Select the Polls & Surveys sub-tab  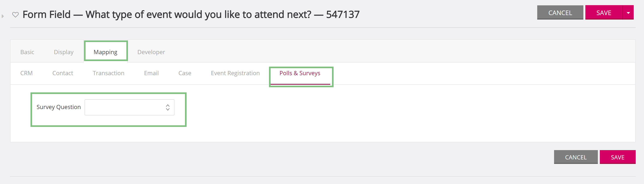coord(300,73)
